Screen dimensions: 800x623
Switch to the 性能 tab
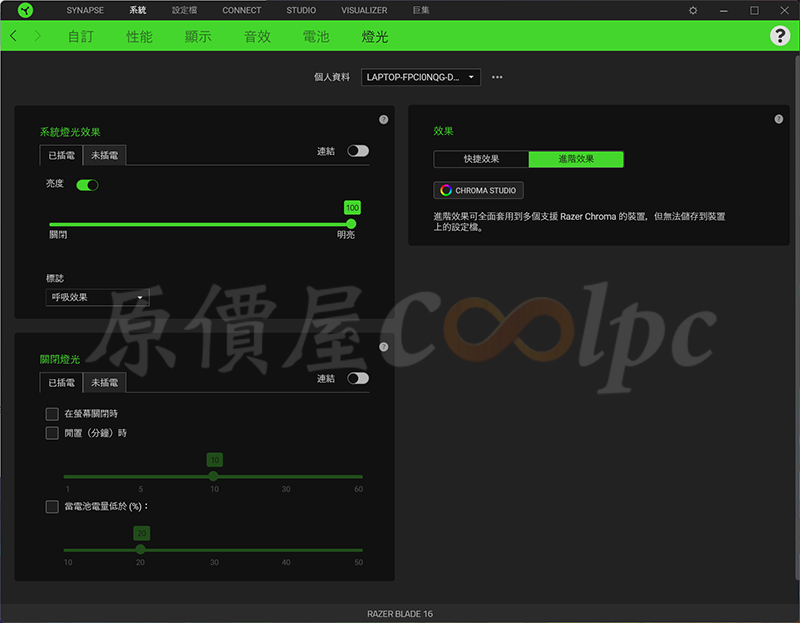pos(139,36)
